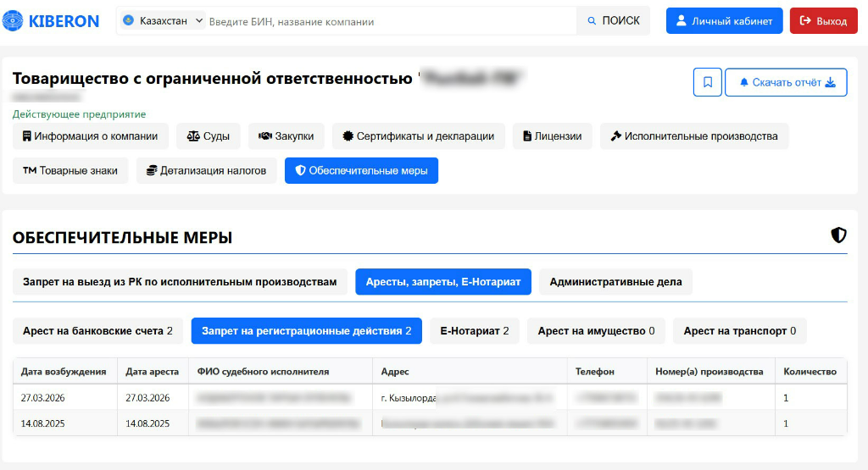Click the KIBERON logo icon
868x470 pixels.
(x=14, y=21)
